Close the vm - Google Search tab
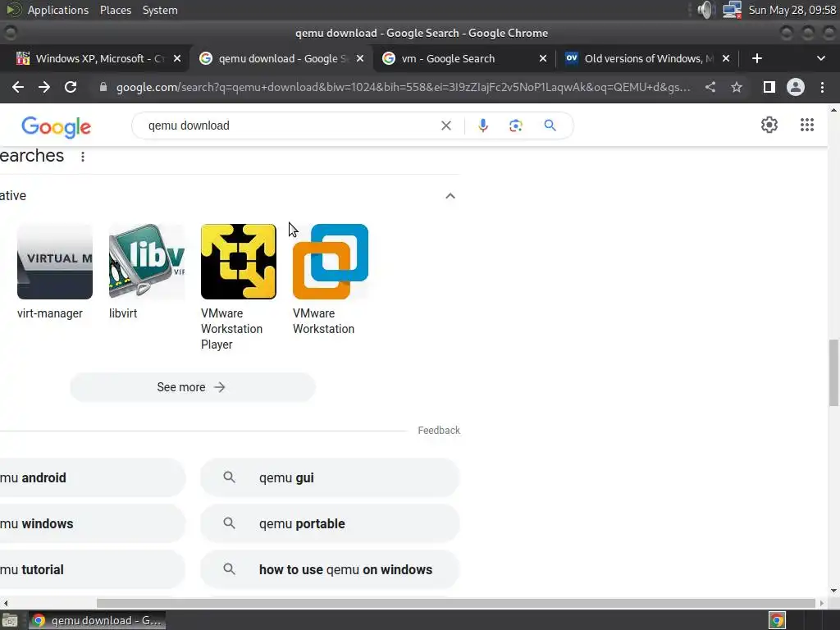The width and height of the screenshot is (840, 630). point(543,58)
